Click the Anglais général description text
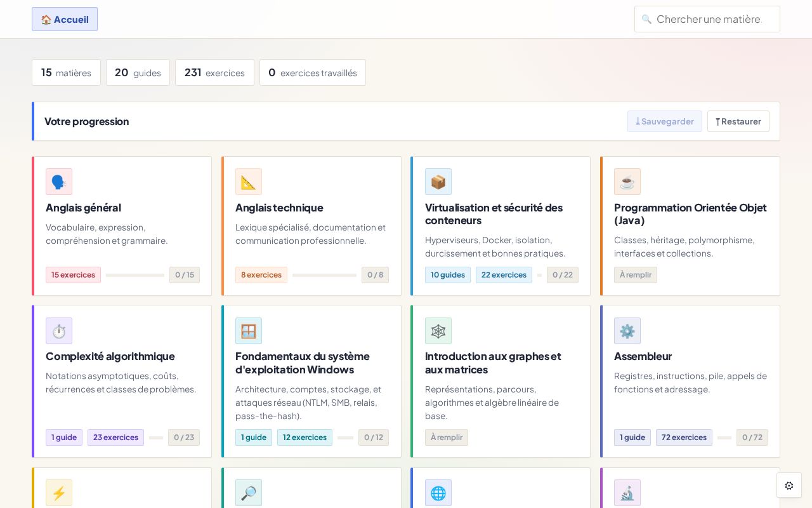812x508 pixels. [x=107, y=234]
